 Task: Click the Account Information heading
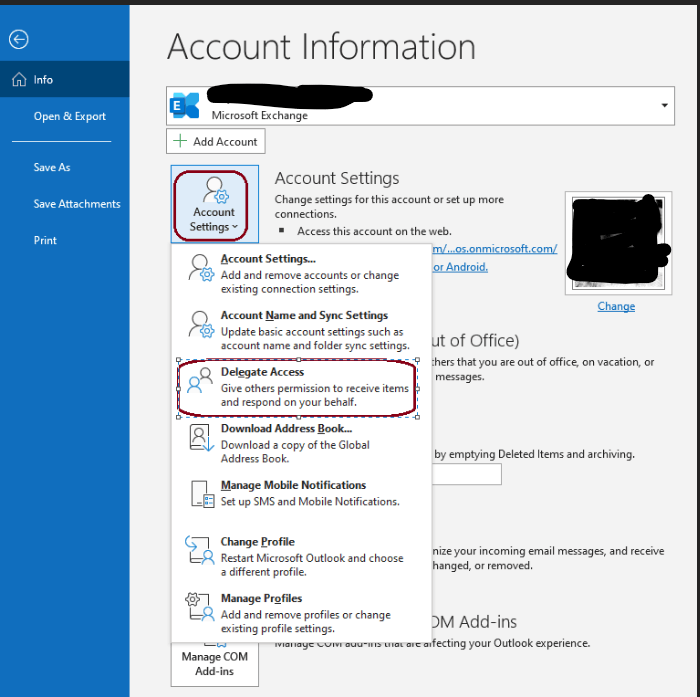pyautogui.click(x=321, y=46)
